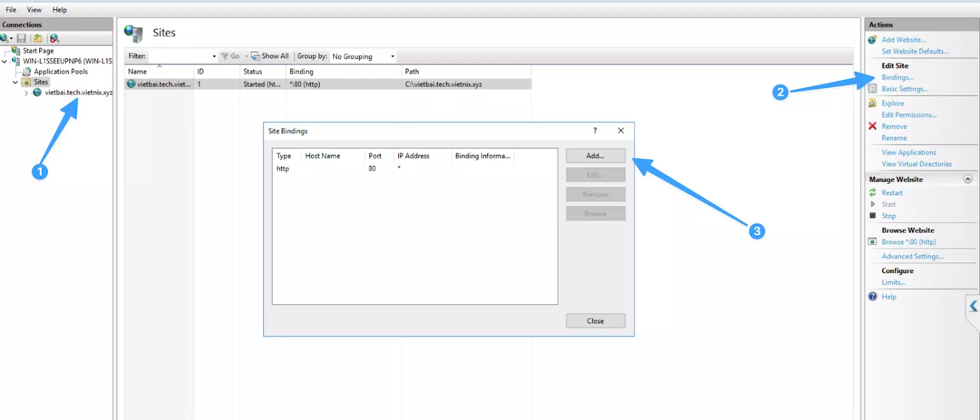The height and width of the screenshot is (420, 980).
Task: Expand the vietbai.tech.vietnix.xyz tree node
Action: (x=26, y=93)
